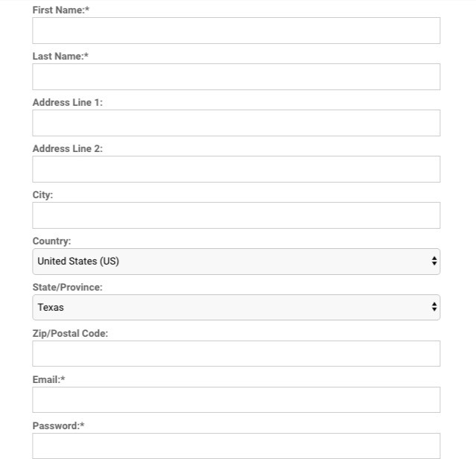
Task: Click the "Zip/Postal Code:" label
Action: pos(70,334)
